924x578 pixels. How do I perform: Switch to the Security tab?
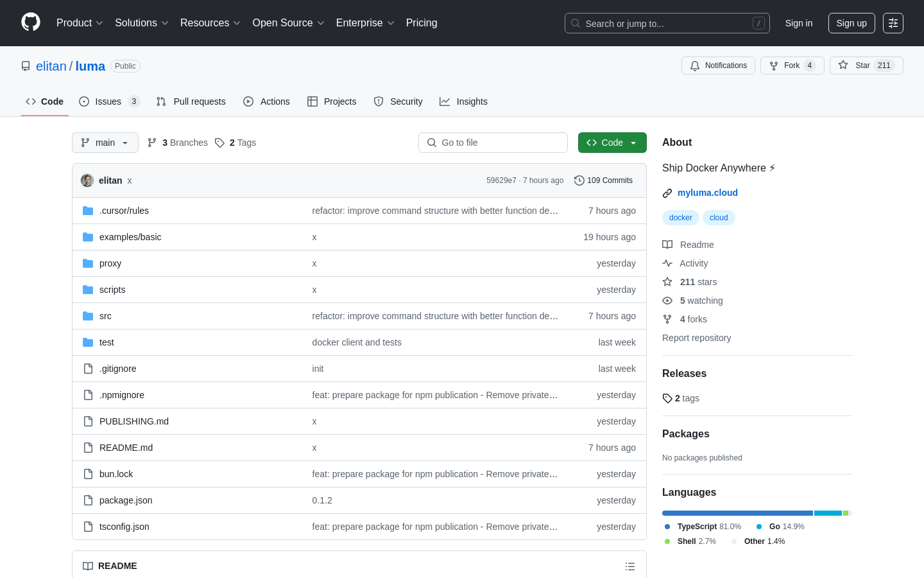pos(398,101)
